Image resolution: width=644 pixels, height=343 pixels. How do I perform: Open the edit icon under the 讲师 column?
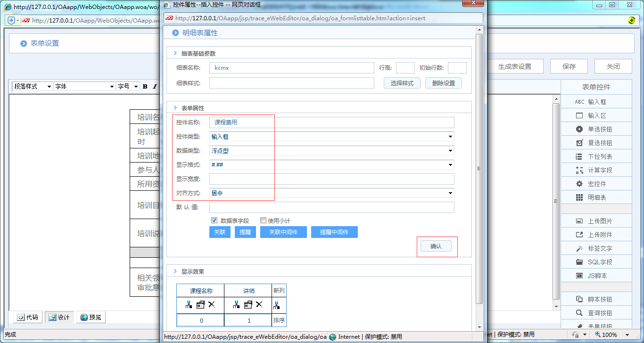click(x=248, y=305)
